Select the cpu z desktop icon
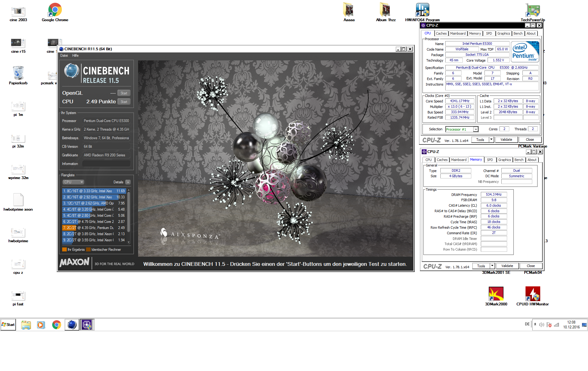The image size is (588, 371). (18, 266)
